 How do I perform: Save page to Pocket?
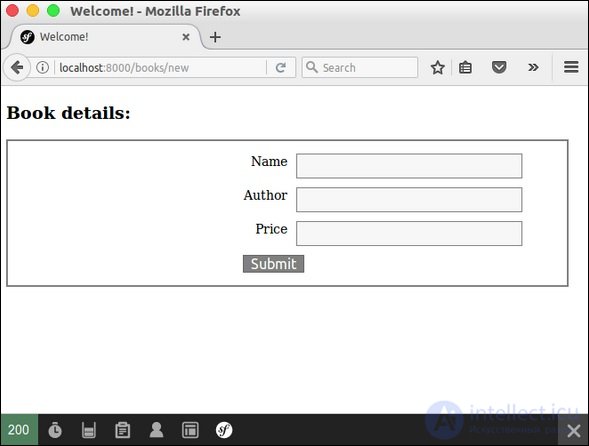coord(499,68)
